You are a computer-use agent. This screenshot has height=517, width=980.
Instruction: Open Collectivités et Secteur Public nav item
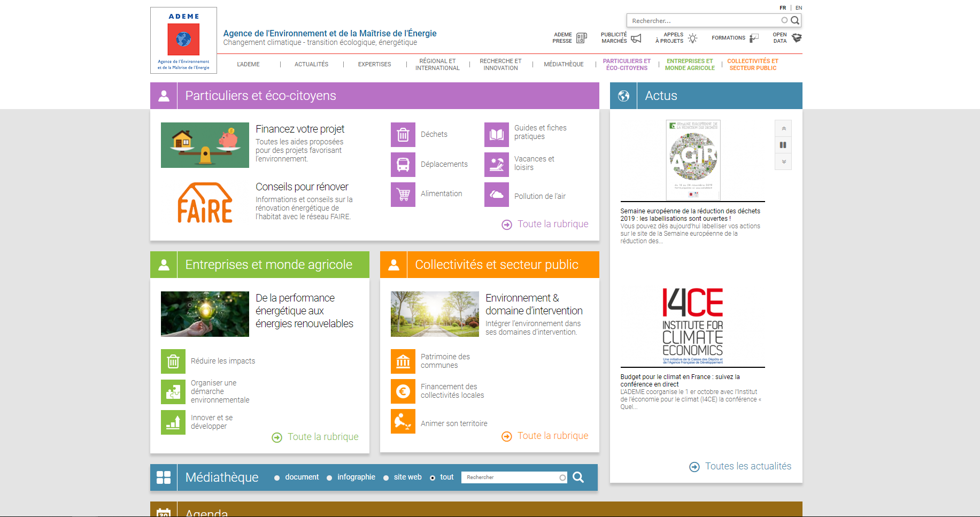753,65
